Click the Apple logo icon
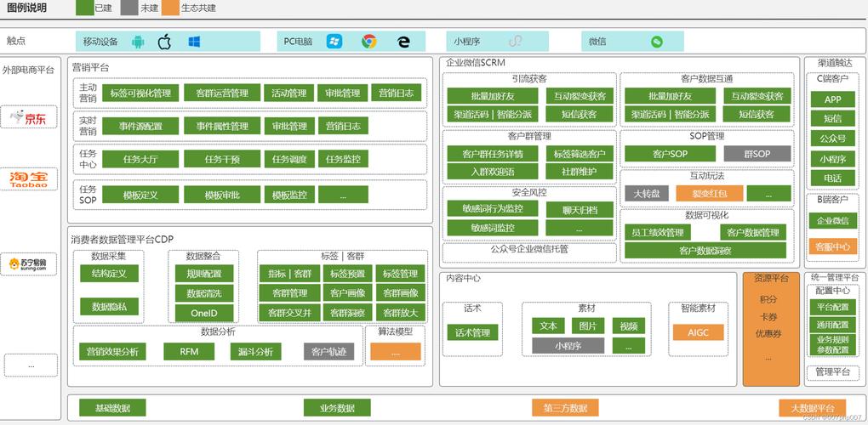 point(164,42)
